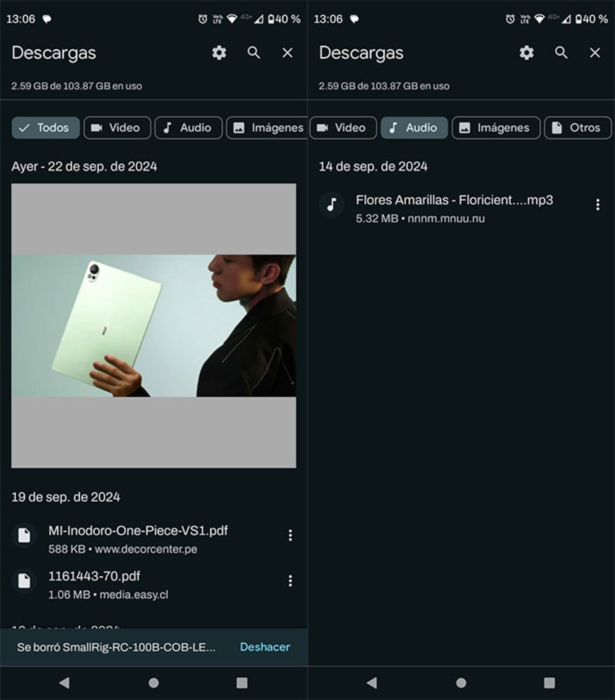Screen dimensions: 615x700
Task: Close the left Descargas screen with X
Action: pos(287,53)
